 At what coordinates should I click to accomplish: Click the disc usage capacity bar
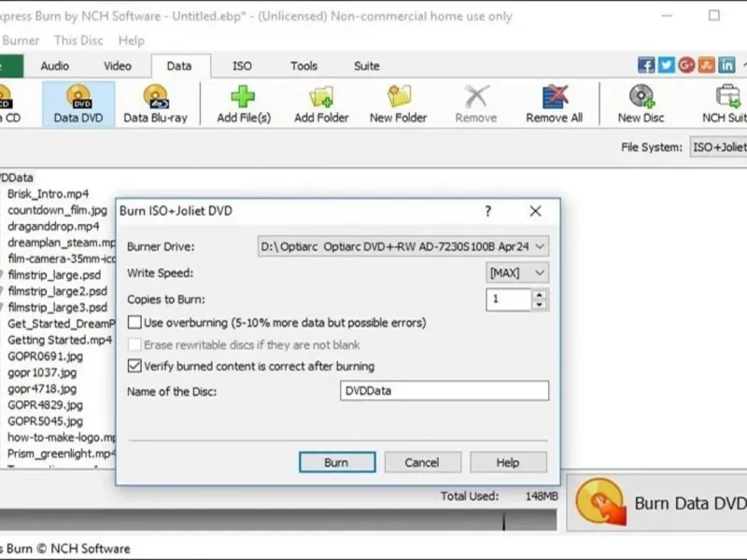click(x=278, y=520)
